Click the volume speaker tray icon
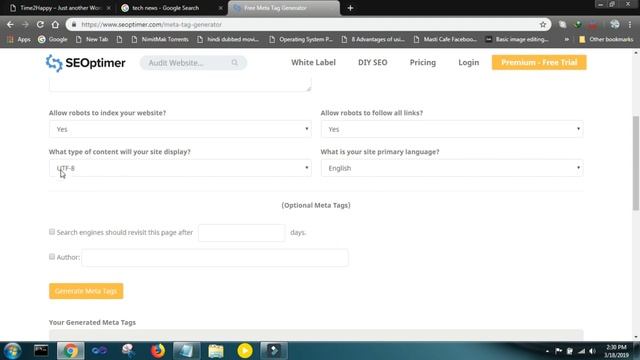Screen dimensions: 640x360 pos(593,351)
